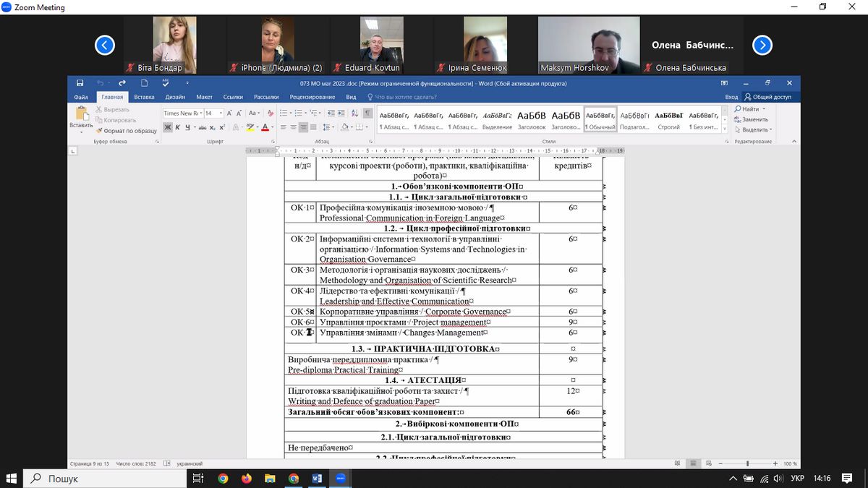The width and height of the screenshot is (868, 488).
Task: Toggle bold formatting (Ж)
Action: 168,127
